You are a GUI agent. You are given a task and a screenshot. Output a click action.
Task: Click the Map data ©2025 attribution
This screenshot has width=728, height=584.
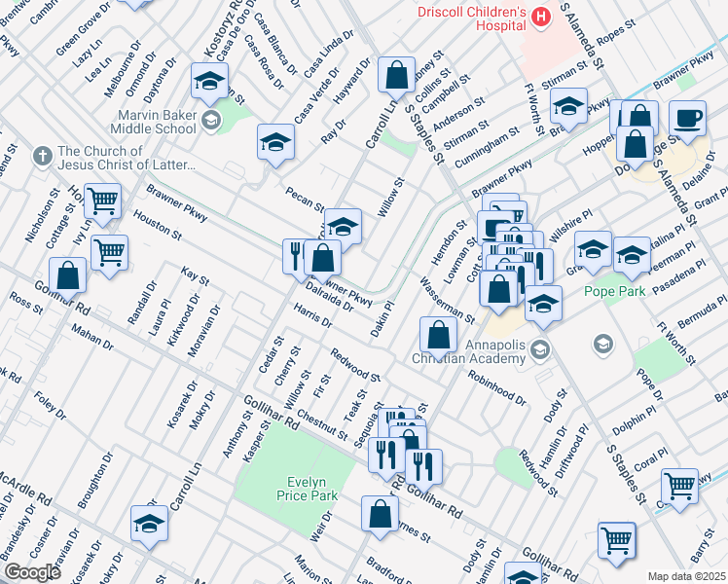(x=686, y=577)
